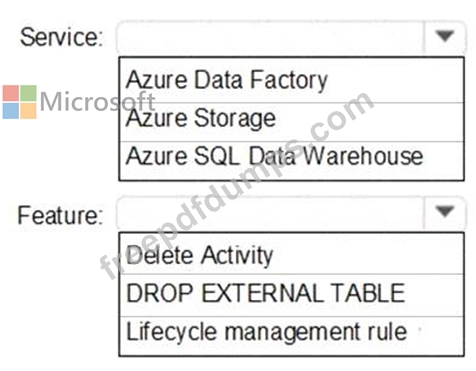Click the Microsoft wordmark text
Viewport: 476px width, 371px height.
pos(97,102)
